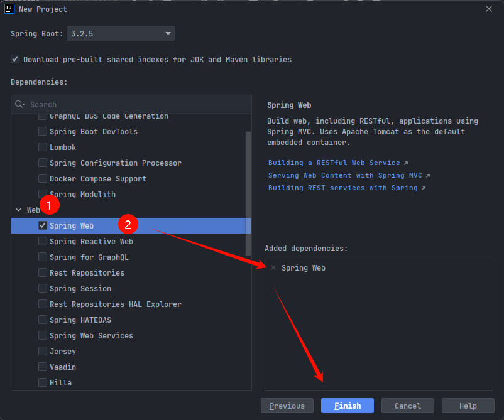Select the Docker Compose Support label
Viewport: 504px width, 420px height.
tap(98, 178)
